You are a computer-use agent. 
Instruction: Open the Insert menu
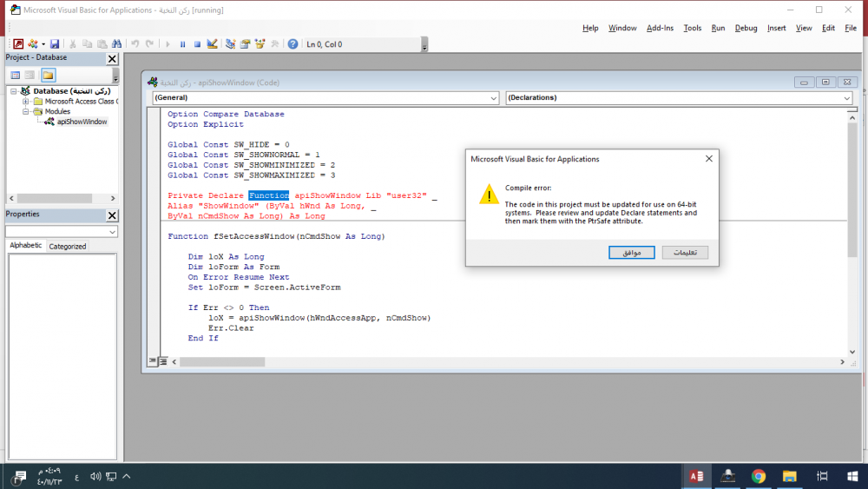click(x=776, y=28)
